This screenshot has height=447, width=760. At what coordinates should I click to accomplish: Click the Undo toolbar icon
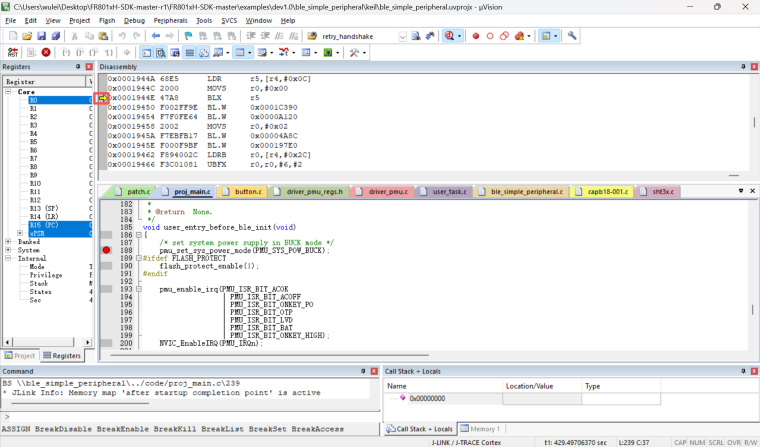click(121, 36)
